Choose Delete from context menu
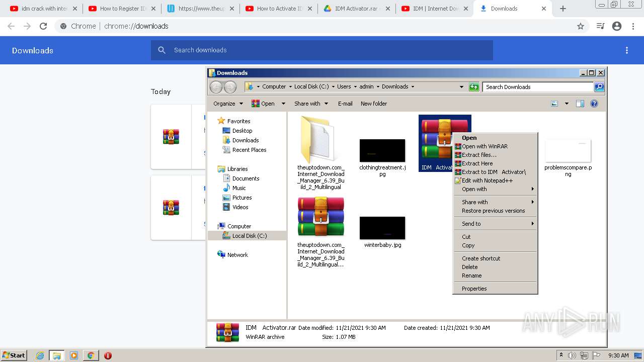The width and height of the screenshot is (644, 362). 495,267
